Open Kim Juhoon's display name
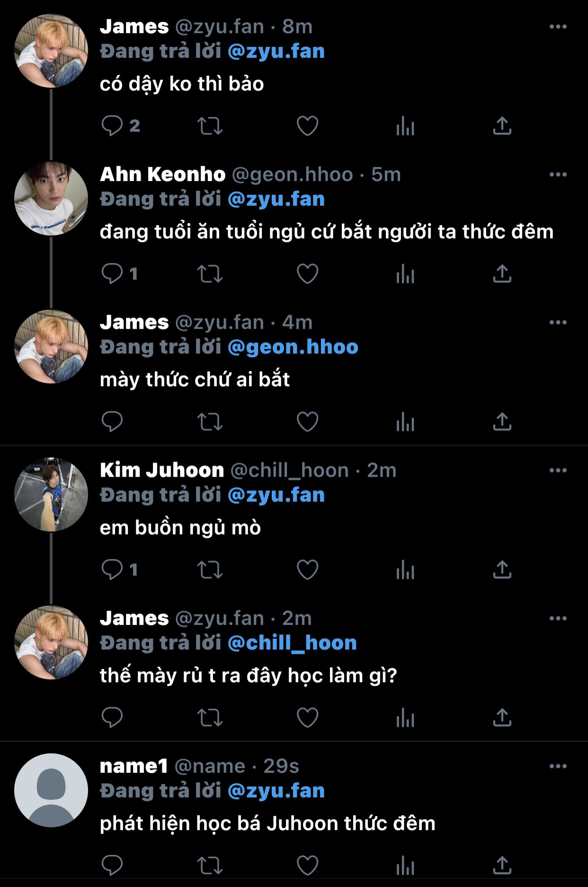The height and width of the screenshot is (887, 588). click(162, 471)
